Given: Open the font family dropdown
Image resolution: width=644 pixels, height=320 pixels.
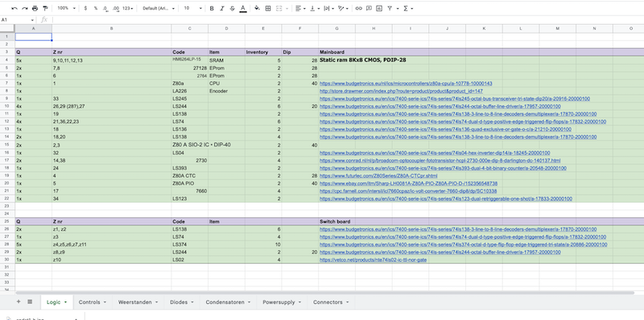Looking at the screenshot, I should [159, 8].
